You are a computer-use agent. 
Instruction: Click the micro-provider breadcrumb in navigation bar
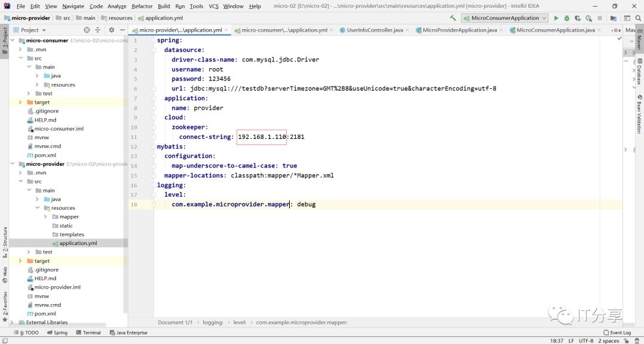[27, 18]
